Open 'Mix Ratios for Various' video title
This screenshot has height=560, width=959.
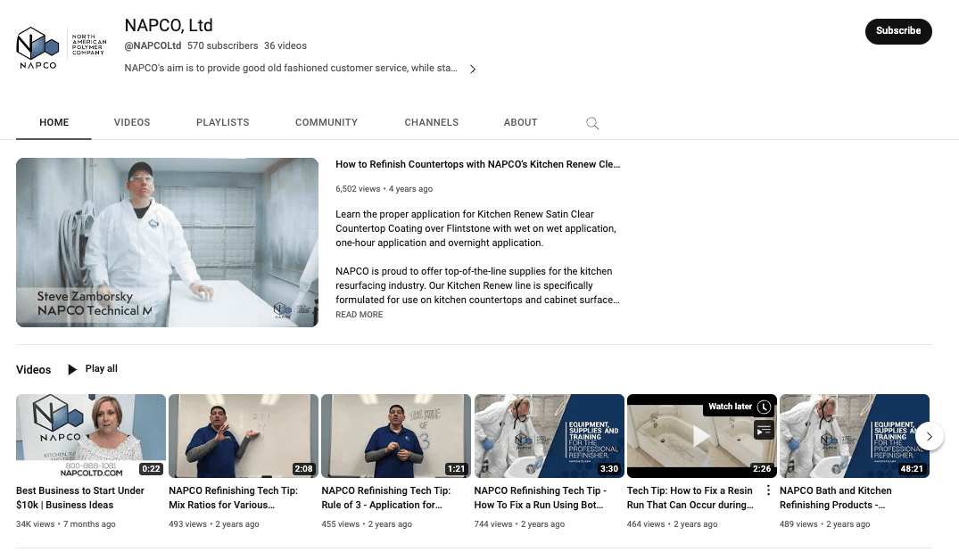pos(233,498)
